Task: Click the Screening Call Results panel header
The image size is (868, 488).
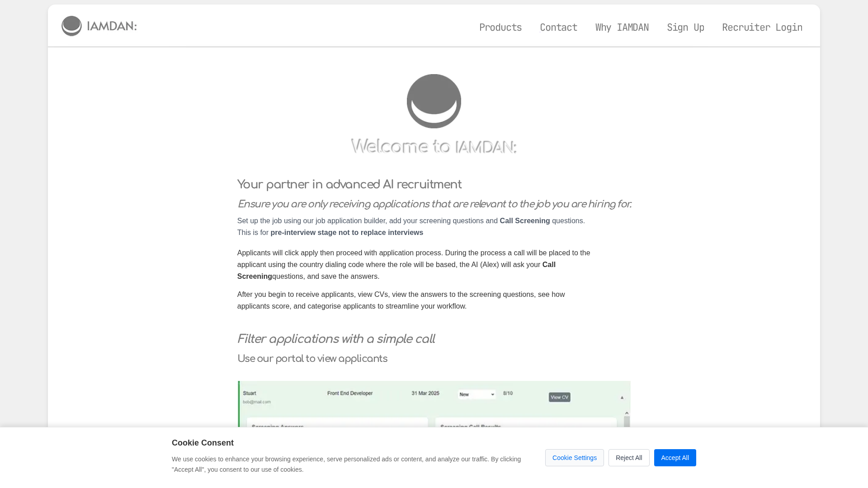Action: click(471, 427)
